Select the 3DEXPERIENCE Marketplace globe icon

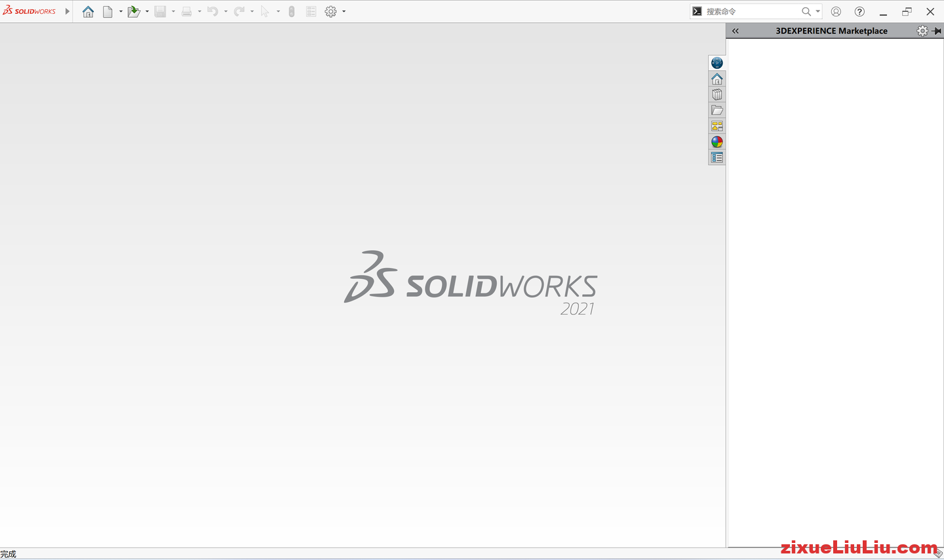pyautogui.click(x=717, y=63)
